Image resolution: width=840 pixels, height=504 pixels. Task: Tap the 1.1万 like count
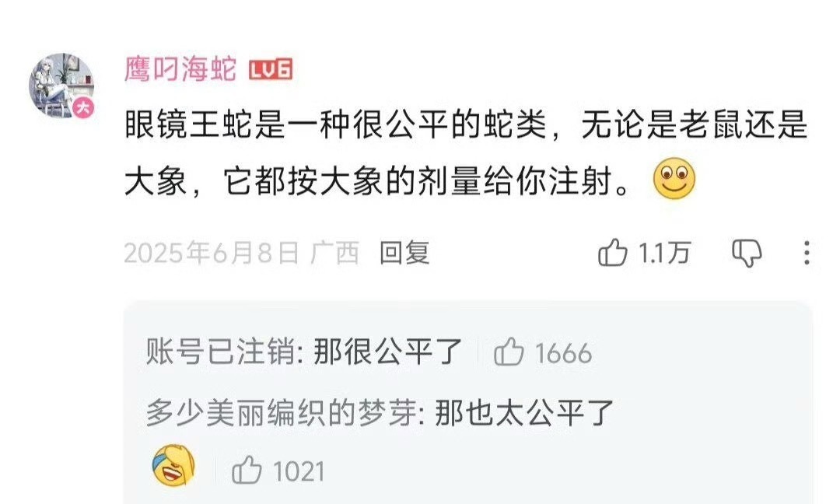point(663,253)
